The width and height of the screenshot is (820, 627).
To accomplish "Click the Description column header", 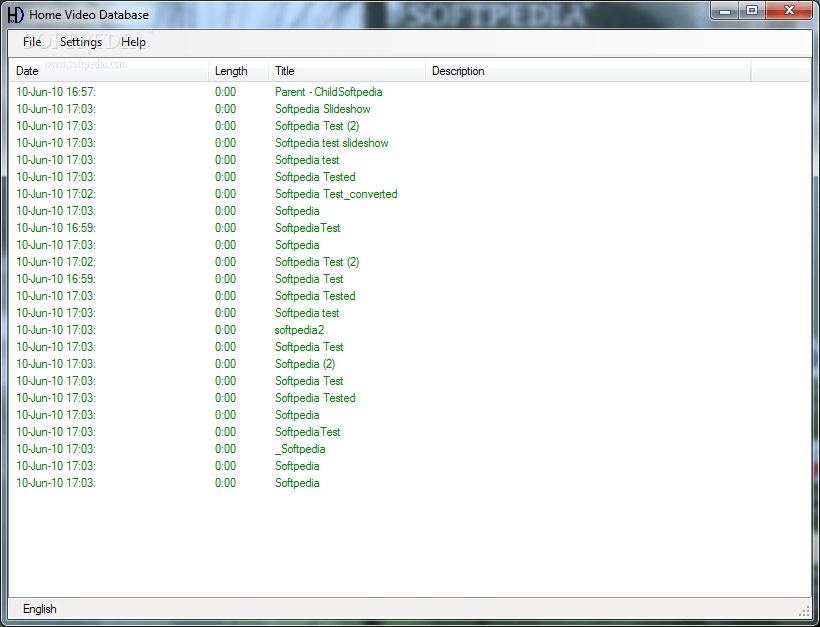I will (x=588, y=71).
